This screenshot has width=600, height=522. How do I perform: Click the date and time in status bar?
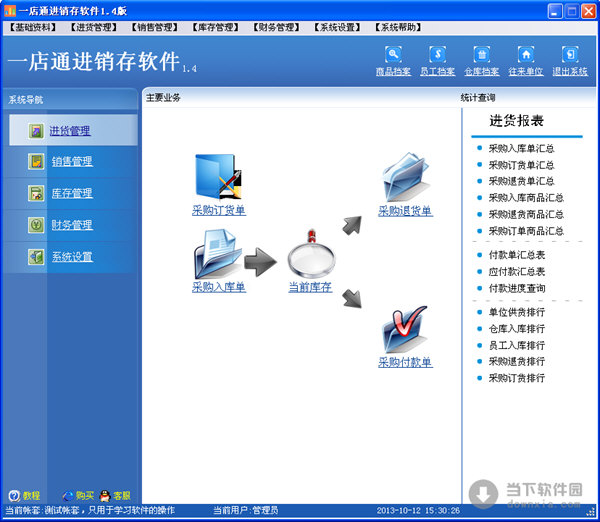(x=418, y=511)
